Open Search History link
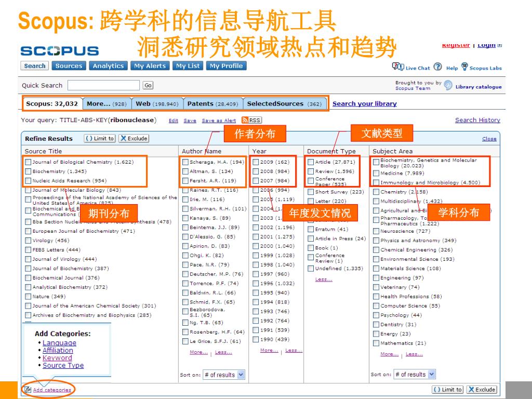Image resolution: width=532 pixels, height=399 pixels. [x=477, y=120]
